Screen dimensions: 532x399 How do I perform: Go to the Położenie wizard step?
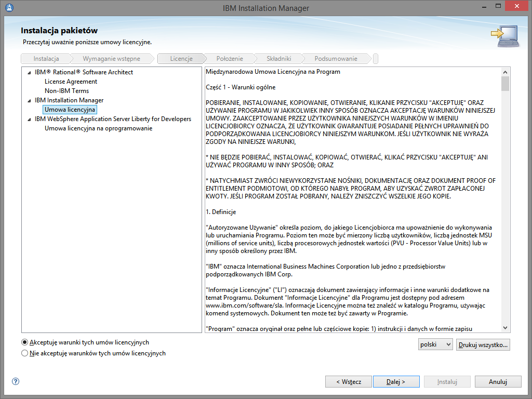point(230,59)
